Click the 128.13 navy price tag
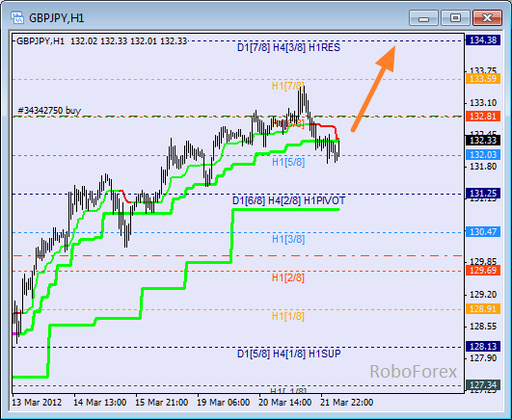512x420 pixels. coord(483,347)
